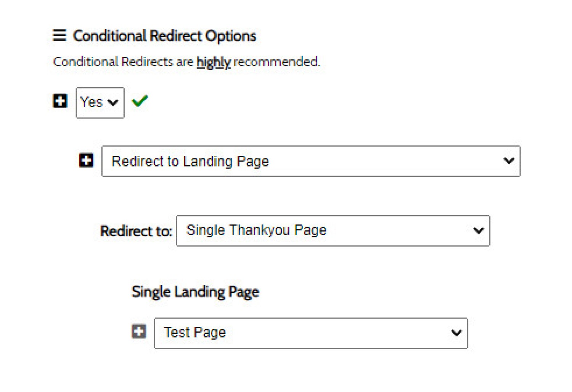
Task: Open the Redirect to Landing Page dropdown
Action: click(311, 161)
